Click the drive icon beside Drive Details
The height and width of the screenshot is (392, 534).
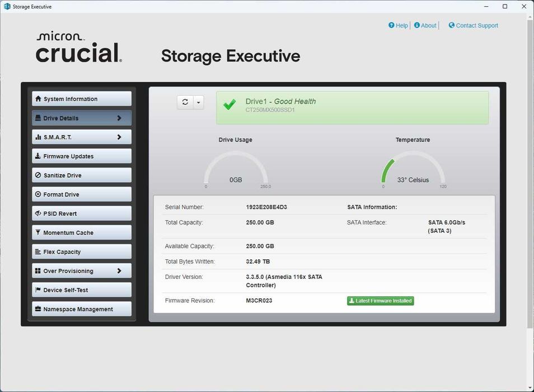tap(38, 118)
